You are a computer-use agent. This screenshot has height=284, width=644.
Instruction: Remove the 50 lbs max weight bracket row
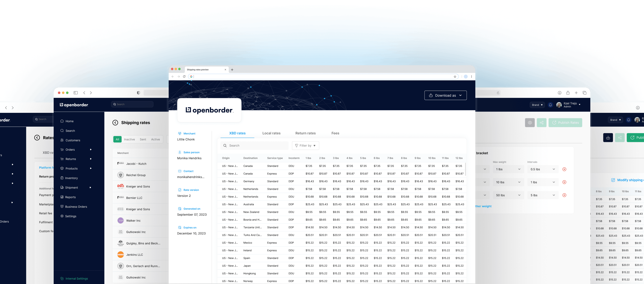(x=564, y=195)
